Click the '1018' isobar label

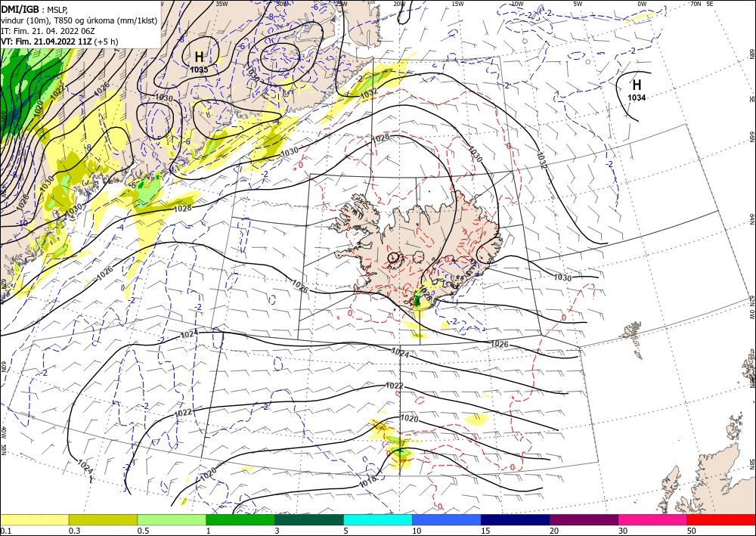click(368, 483)
